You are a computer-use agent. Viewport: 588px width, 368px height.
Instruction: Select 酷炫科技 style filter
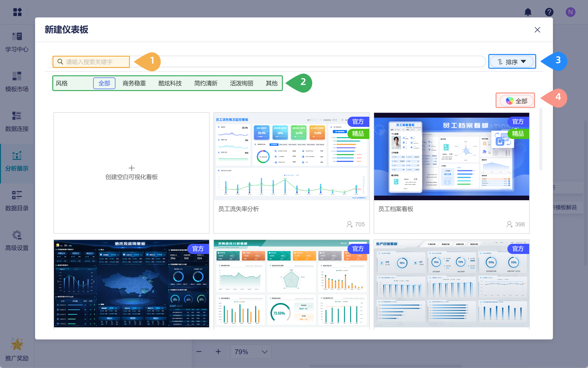[x=170, y=83]
